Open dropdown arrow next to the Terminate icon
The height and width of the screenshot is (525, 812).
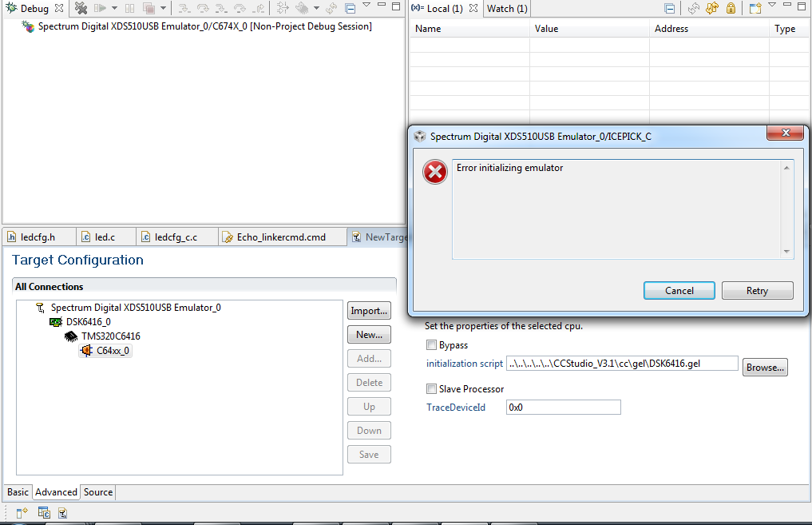[163, 8]
